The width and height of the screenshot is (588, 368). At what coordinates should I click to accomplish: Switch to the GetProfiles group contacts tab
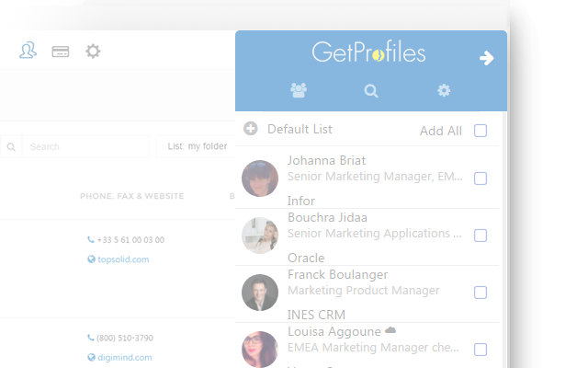pos(299,90)
